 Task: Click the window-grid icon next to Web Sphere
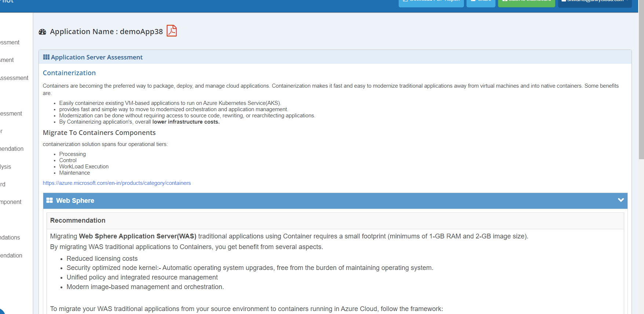click(50, 200)
